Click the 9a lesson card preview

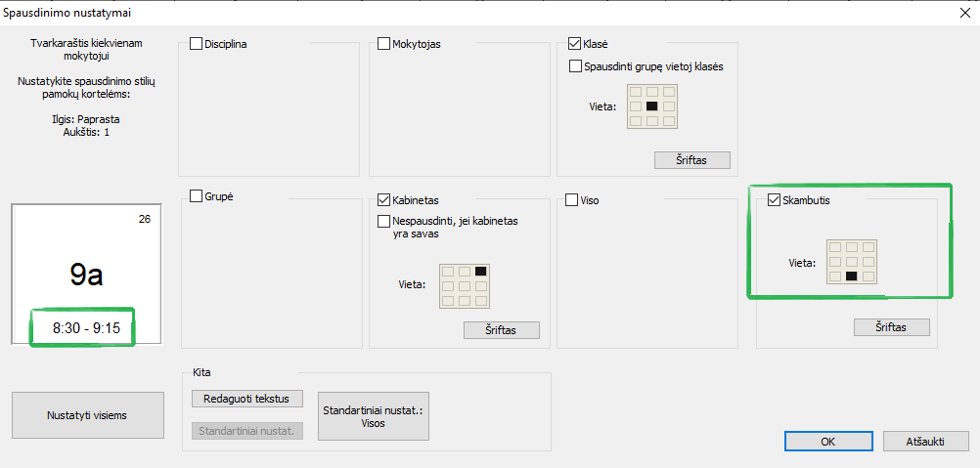click(87, 274)
